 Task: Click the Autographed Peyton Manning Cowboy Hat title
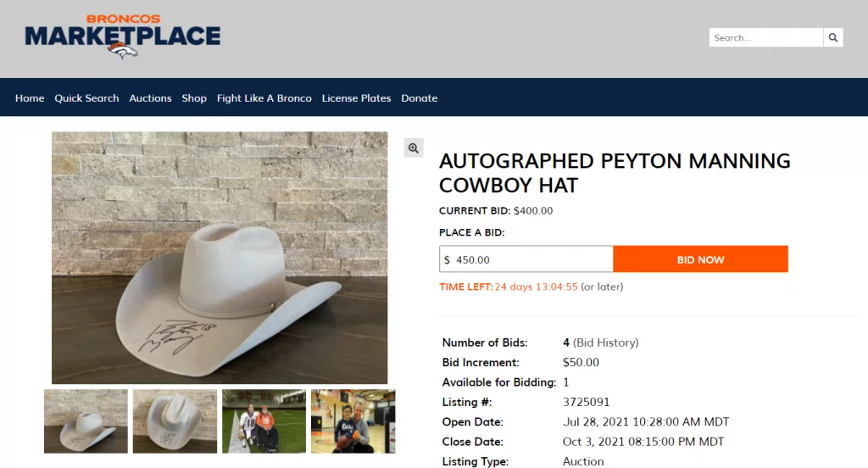[615, 173]
